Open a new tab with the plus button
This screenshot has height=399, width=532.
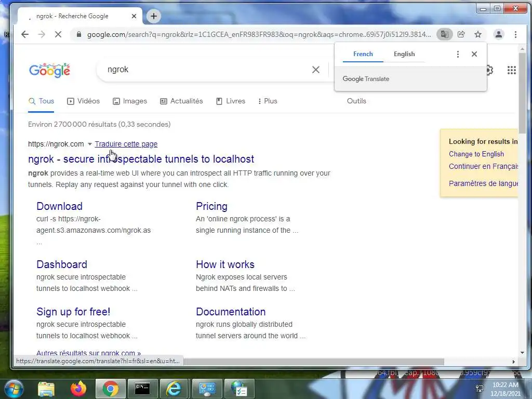pyautogui.click(x=154, y=16)
